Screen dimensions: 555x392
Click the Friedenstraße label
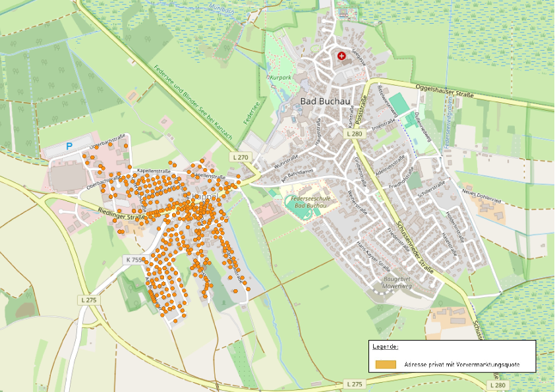398,240
